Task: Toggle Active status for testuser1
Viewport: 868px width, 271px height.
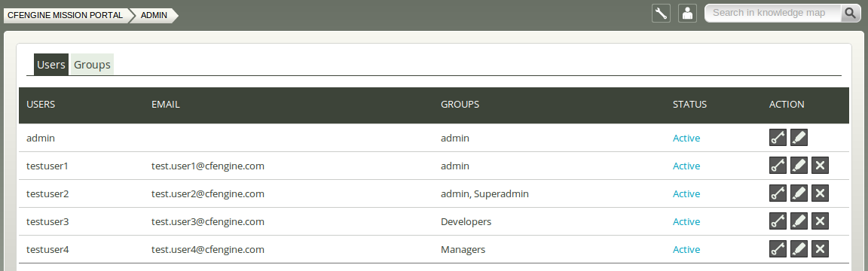Action: (x=686, y=166)
